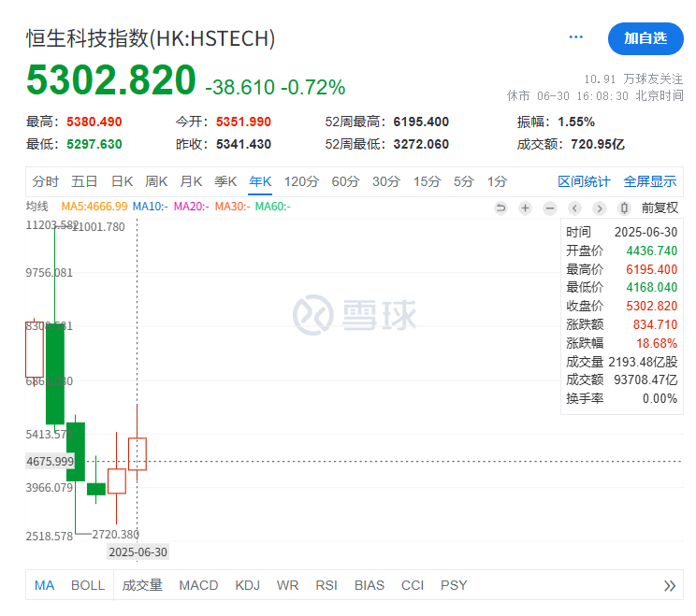Click the tall green 2021 candlestick
This screenshot has width=696, height=616.
coord(55,373)
